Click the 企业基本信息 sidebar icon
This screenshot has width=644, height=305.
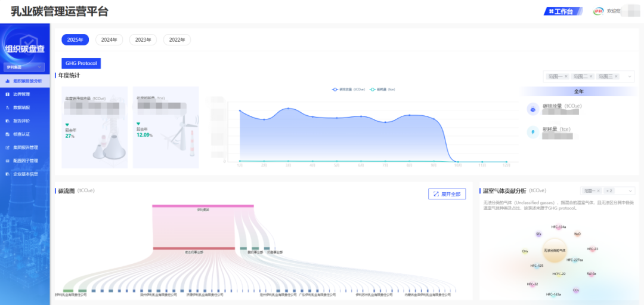coord(7,174)
